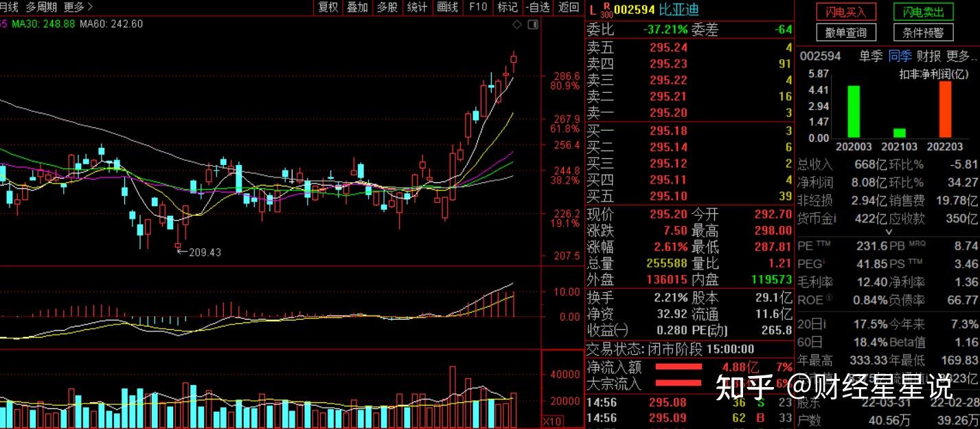This screenshot has height=429, width=980.
Task: Click the 叠加 overlay icon
Action: tap(357, 8)
